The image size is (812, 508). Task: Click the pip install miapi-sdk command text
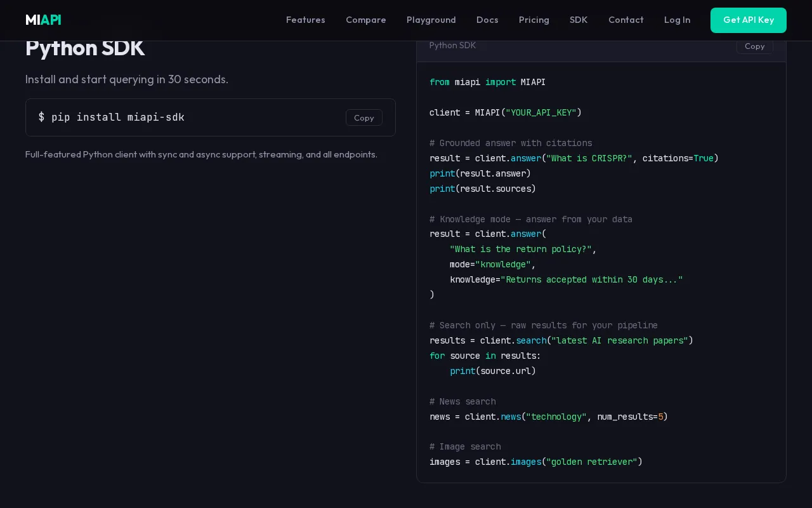tap(112, 117)
